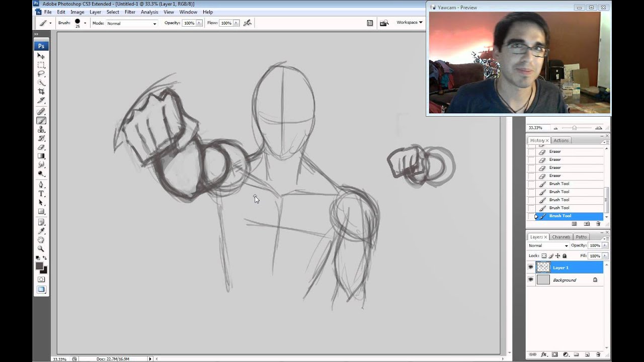Select the Notes tool
Viewport: 644px width, 362px height.
coord(41,222)
